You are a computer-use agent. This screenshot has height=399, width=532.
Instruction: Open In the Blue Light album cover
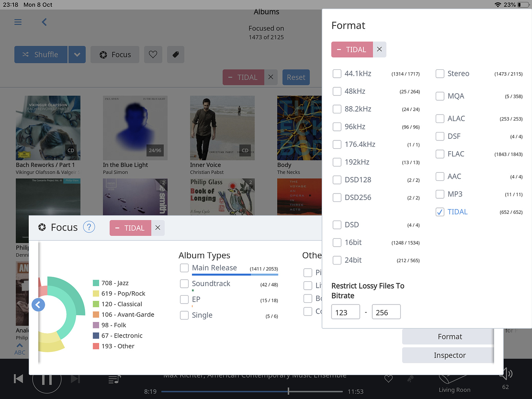tap(135, 128)
